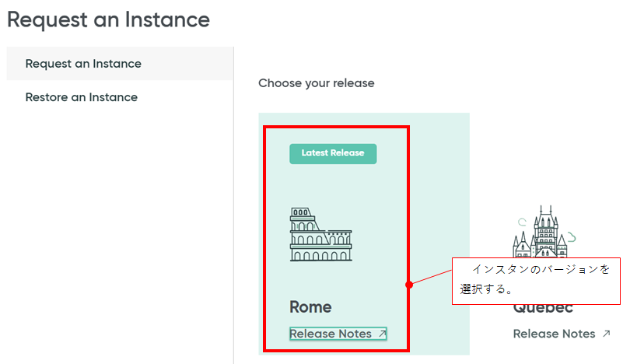Click external-link arrow beside Quebec Release Notes
The width and height of the screenshot is (623, 364).
[x=607, y=334]
